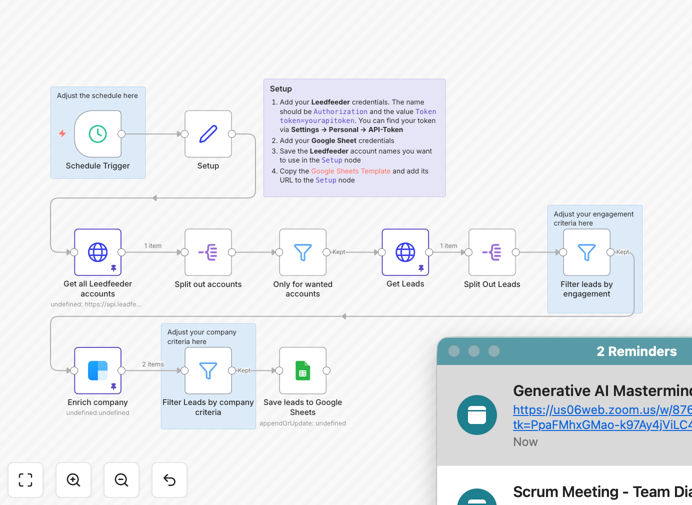Viewport: 692px width, 505px height.
Task: Click the Generative AI Mastermind reminder calendar icon
Action: click(x=477, y=415)
